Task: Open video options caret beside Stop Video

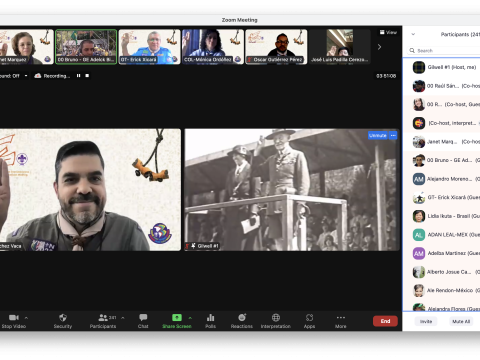Action: pos(26,318)
